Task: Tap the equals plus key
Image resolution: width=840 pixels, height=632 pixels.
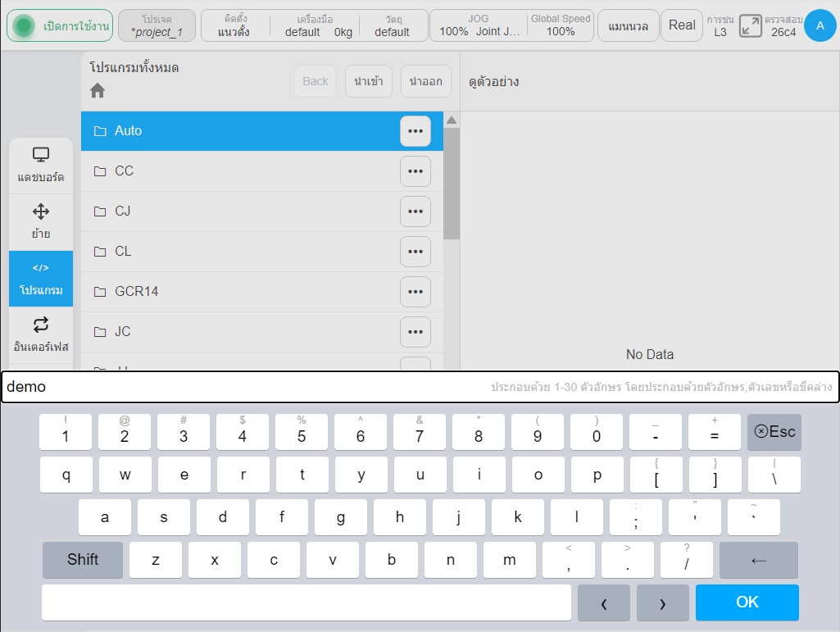Action: [715, 431]
